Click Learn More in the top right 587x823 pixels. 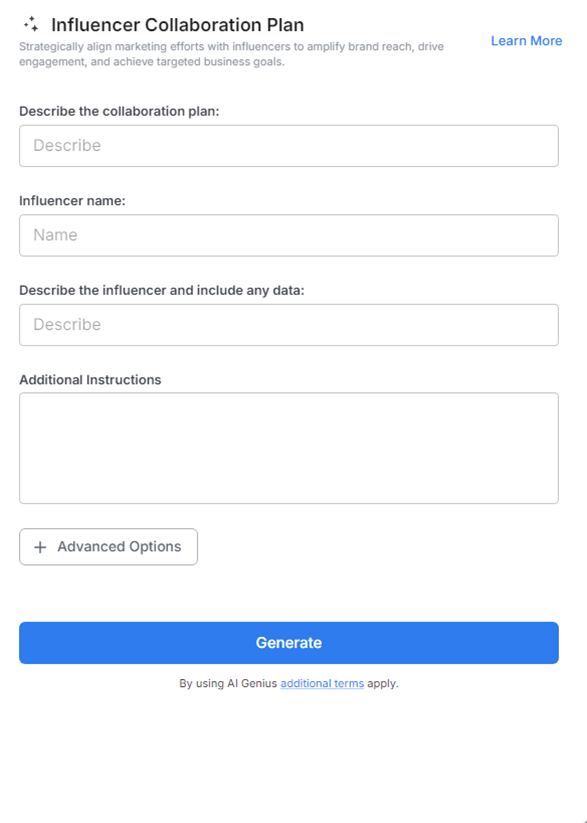click(526, 40)
